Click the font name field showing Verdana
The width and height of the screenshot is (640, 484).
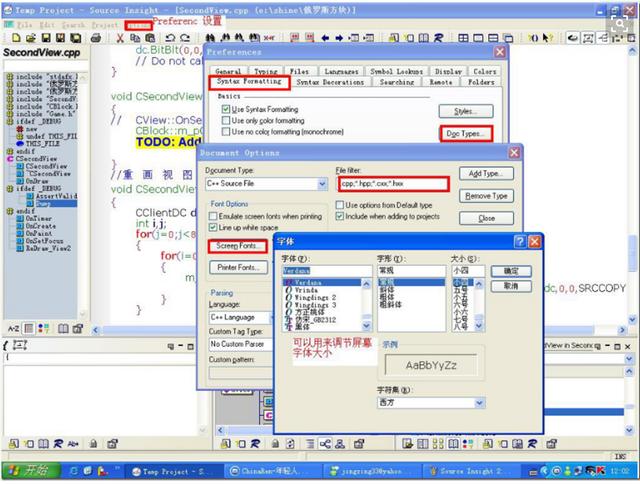tap(327, 271)
